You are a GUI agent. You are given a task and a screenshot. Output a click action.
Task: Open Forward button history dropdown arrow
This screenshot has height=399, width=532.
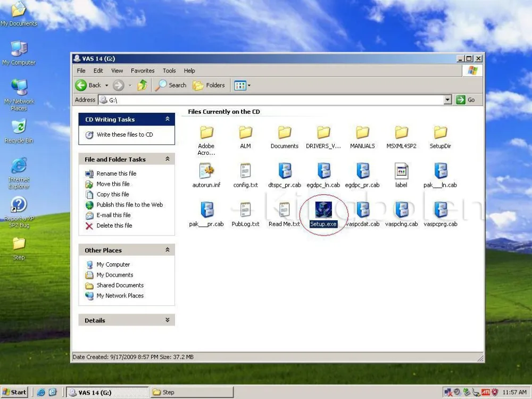coord(130,85)
